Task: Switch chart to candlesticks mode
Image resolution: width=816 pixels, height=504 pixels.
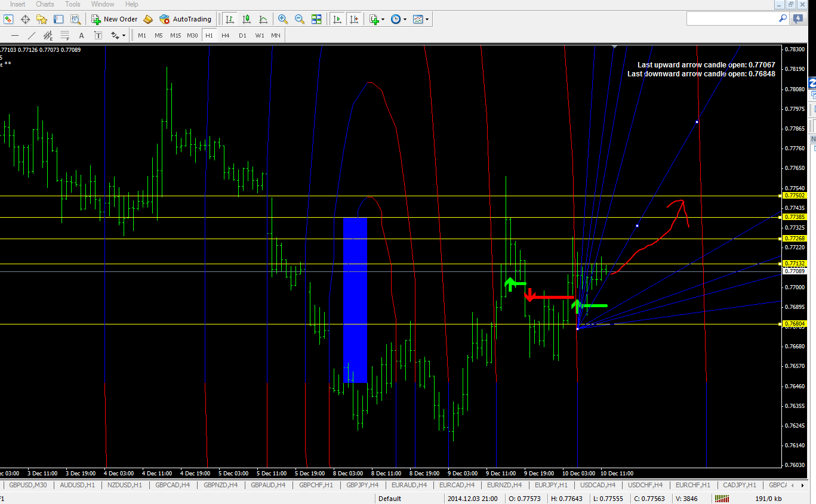Action: click(247, 19)
